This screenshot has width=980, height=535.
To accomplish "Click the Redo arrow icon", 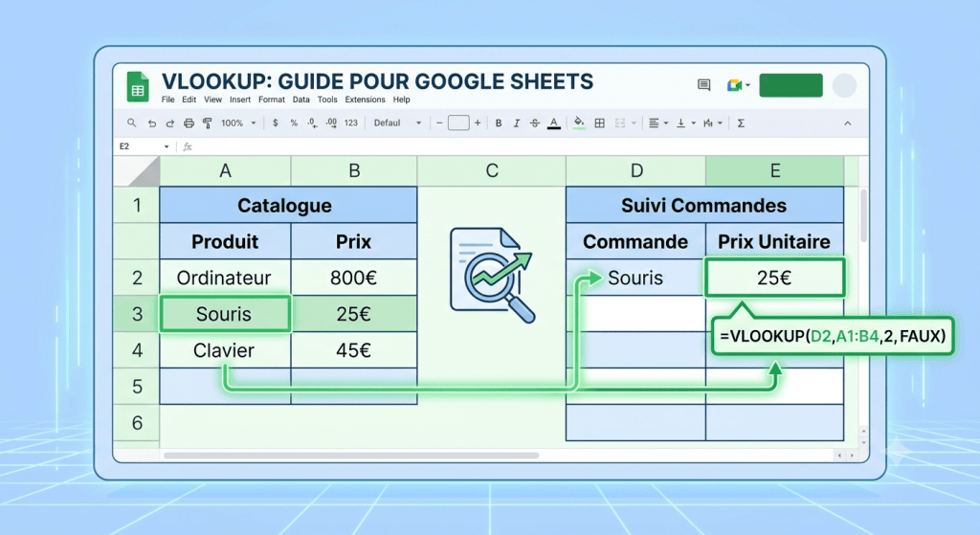I will pyautogui.click(x=170, y=123).
